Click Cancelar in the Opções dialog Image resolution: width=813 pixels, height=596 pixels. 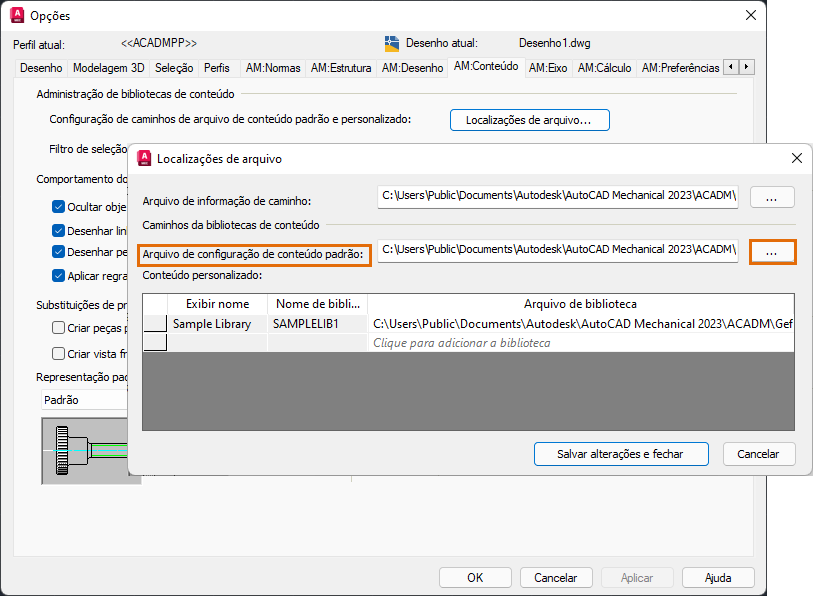[556, 577]
